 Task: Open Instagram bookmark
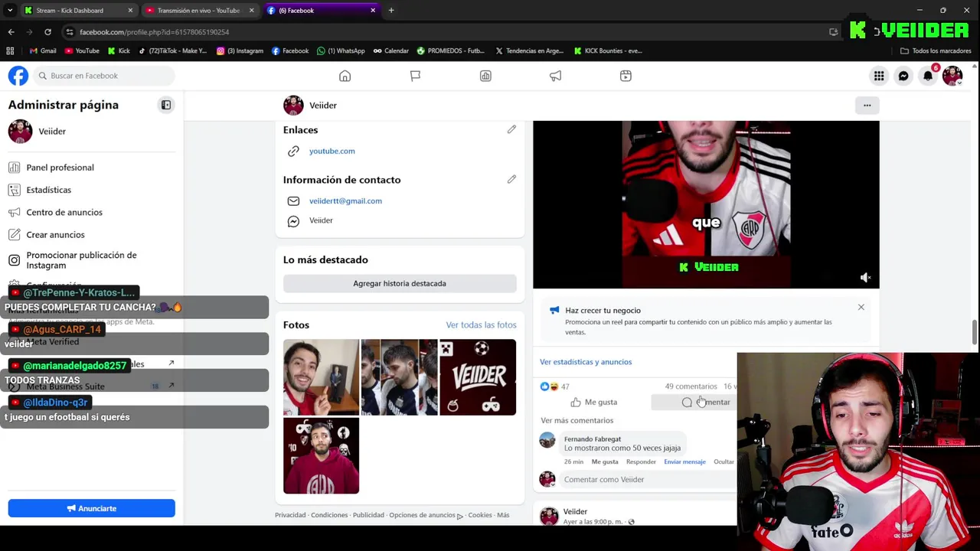tap(239, 51)
